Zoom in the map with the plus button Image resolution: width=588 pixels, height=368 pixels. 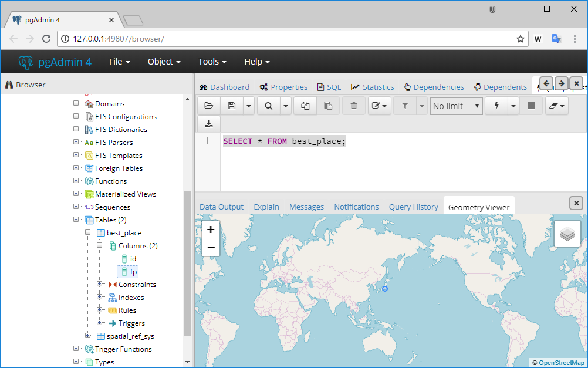[x=211, y=229]
